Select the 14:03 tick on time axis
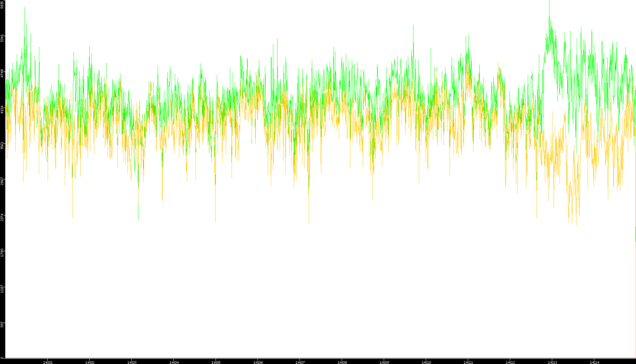Screen dimensions: 636x364 tap(132, 362)
